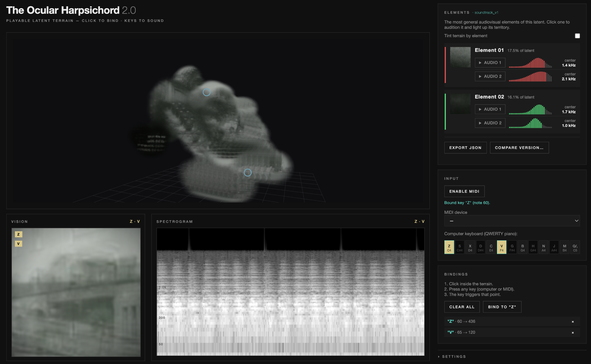Click the X D4 piano key
591x364 pixels.
coord(470,247)
